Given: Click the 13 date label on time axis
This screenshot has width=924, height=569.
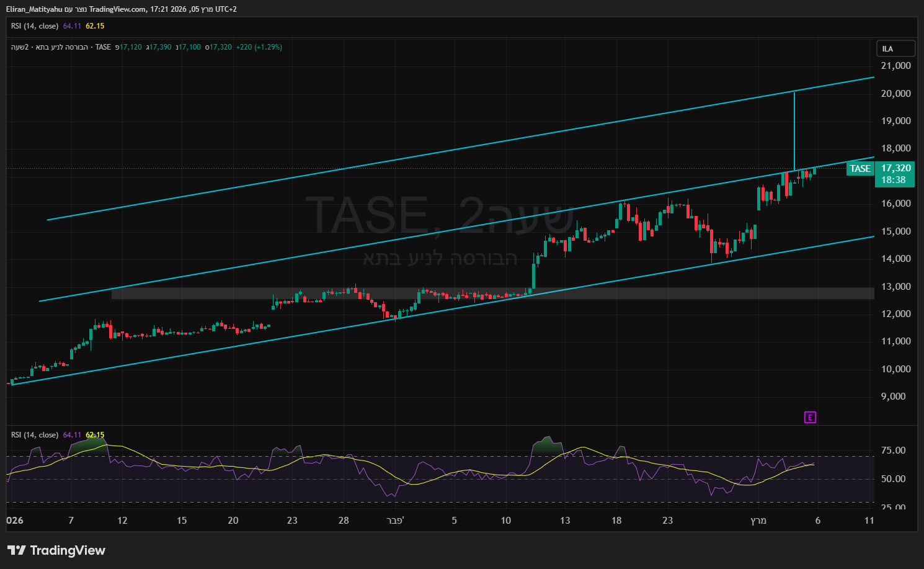Looking at the screenshot, I should click(x=565, y=521).
